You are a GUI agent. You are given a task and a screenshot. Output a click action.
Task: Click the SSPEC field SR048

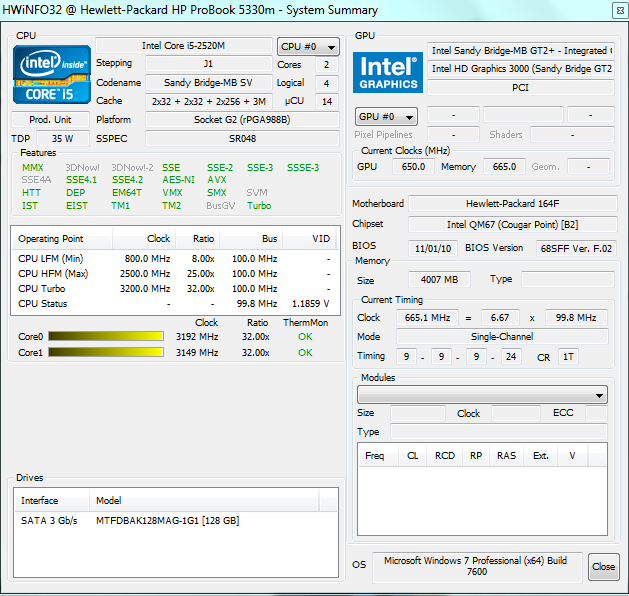tap(242, 138)
